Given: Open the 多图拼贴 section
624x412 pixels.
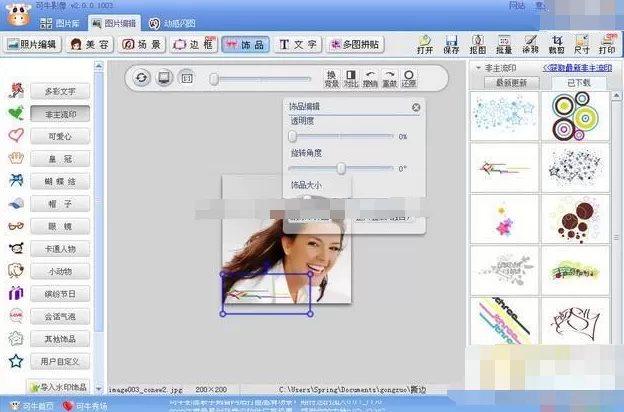Looking at the screenshot, I should tap(355, 44).
